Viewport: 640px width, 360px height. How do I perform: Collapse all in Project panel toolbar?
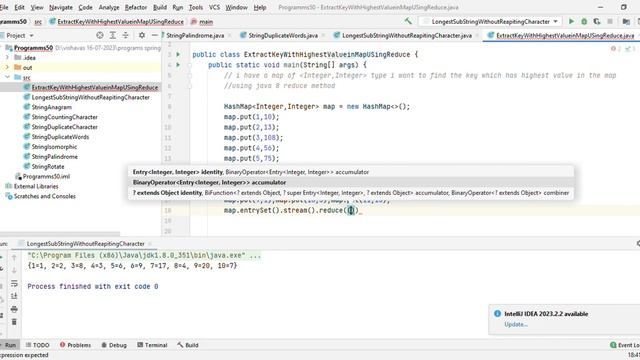pyautogui.click(x=126, y=36)
